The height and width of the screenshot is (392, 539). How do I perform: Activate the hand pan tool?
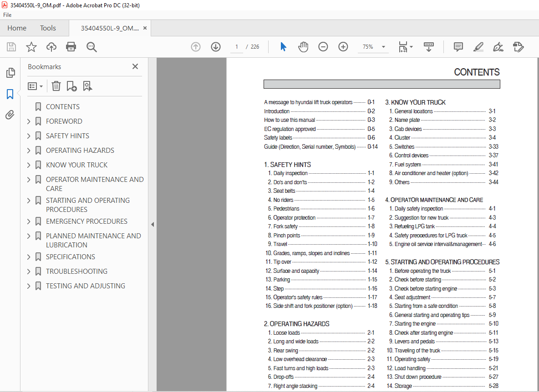[x=303, y=47]
